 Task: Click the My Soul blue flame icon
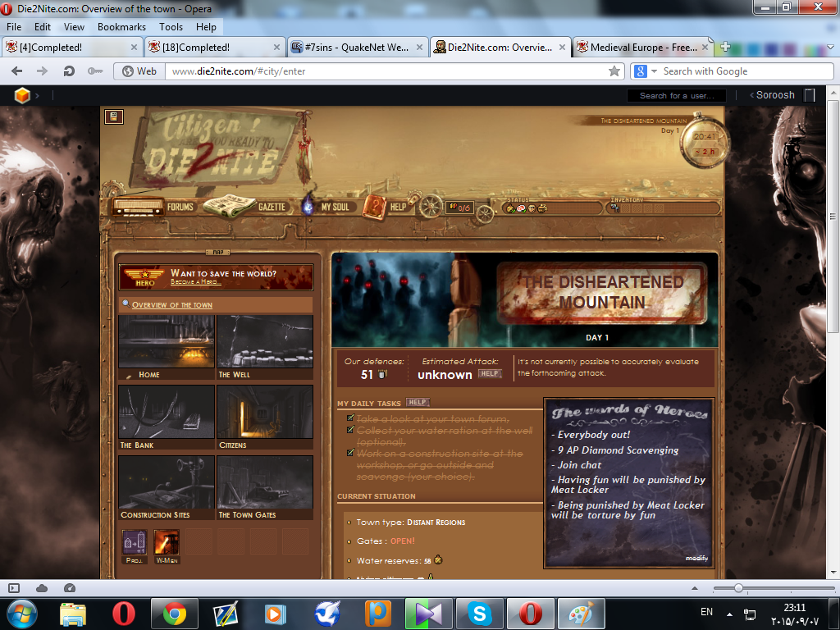(x=308, y=206)
